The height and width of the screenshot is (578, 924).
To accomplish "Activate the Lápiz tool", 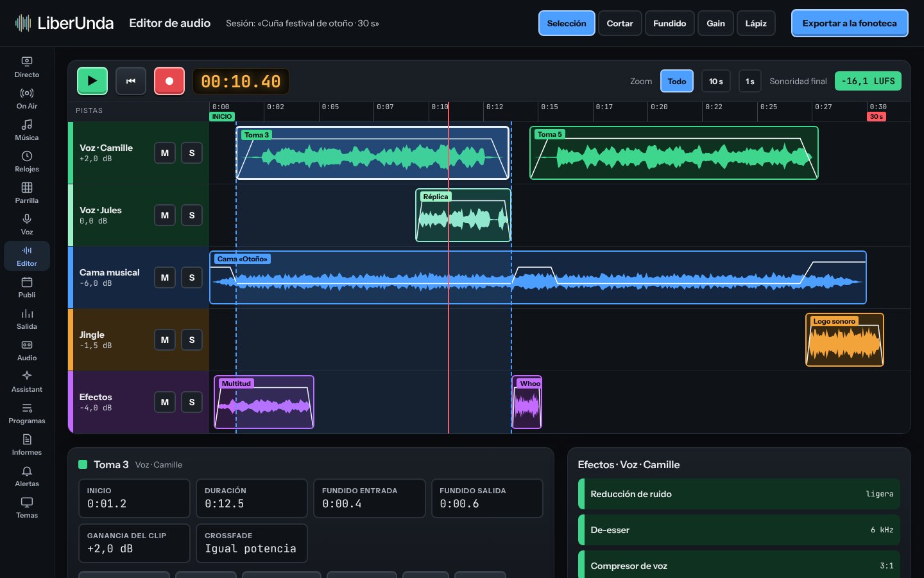I will click(x=756, y=23).
